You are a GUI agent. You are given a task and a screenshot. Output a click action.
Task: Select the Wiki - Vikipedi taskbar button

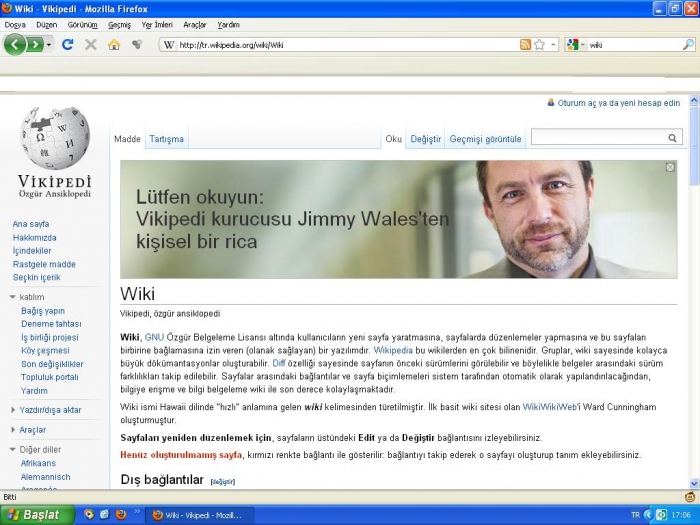(x=200, y=515)
